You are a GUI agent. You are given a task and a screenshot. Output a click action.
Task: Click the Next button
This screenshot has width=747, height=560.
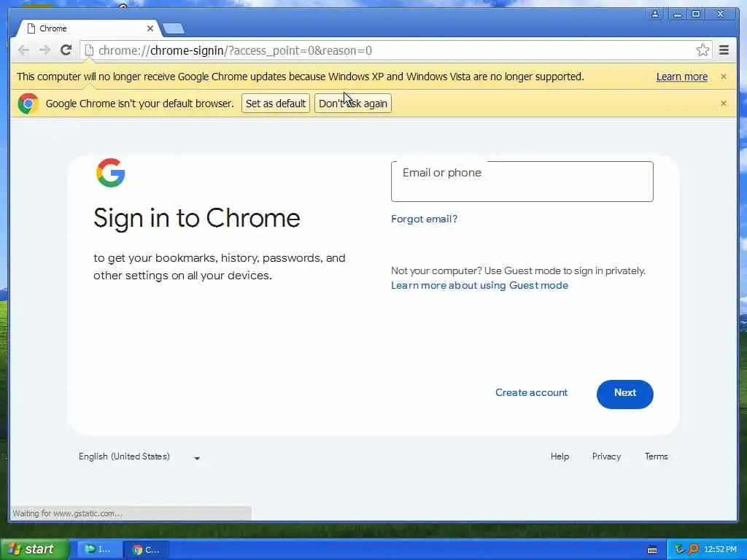click(624, 394)
